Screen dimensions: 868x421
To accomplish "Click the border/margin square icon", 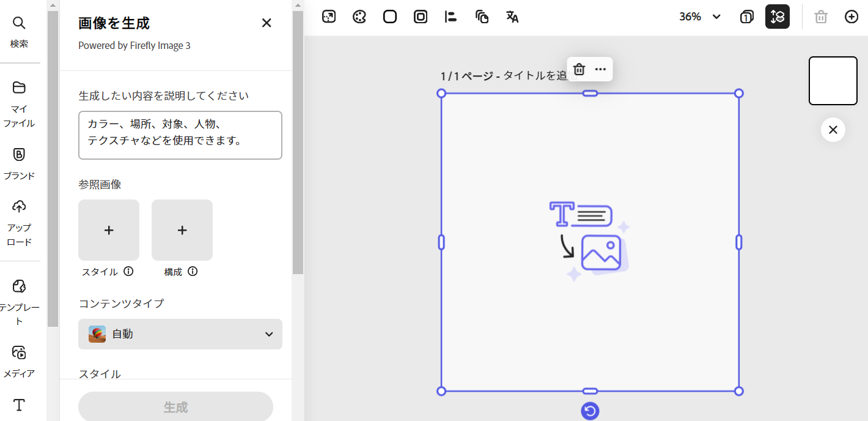I will coord(421,17).
